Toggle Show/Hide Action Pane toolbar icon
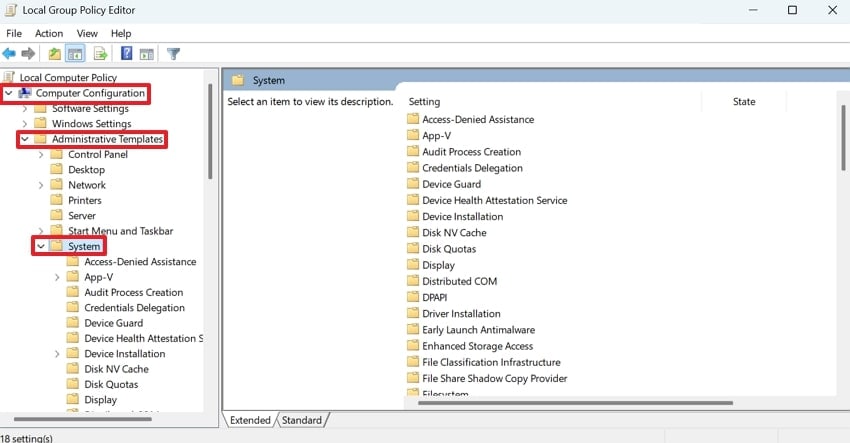Viewport: 850px width, 443px height. [x=147, y=54]
